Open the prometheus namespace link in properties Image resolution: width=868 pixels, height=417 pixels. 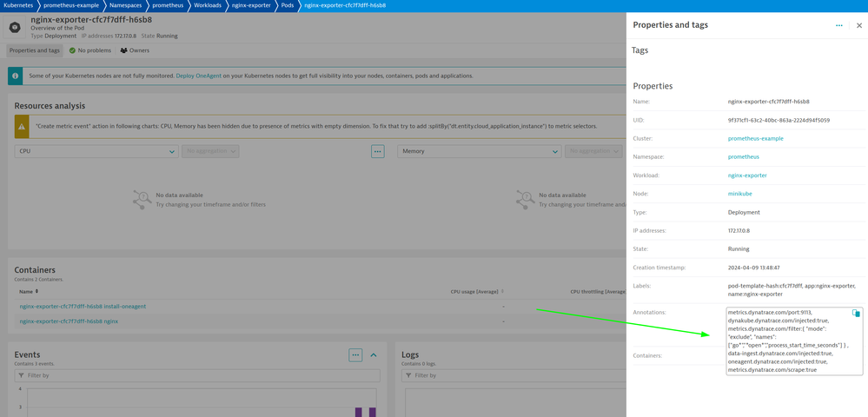tap(744, 156)
